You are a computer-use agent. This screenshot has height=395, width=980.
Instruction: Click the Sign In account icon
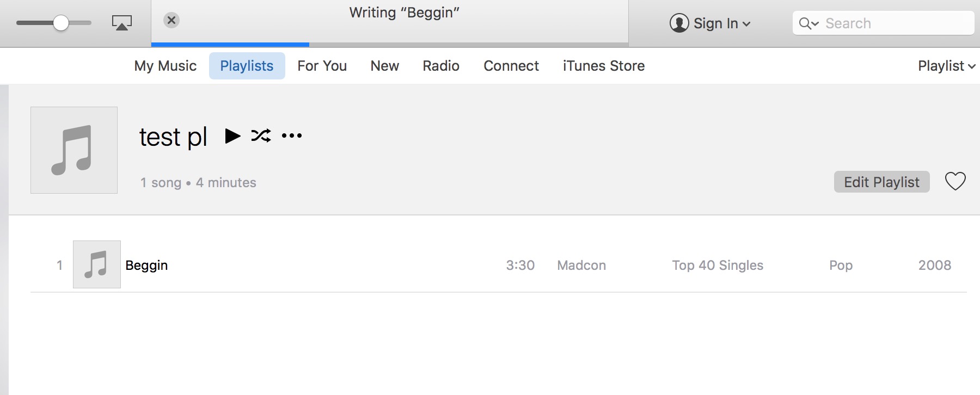coord(679,23)
